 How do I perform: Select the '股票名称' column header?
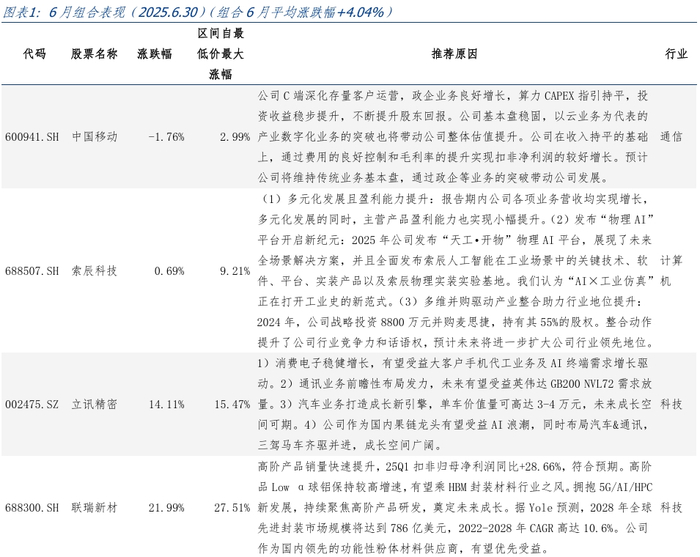[x=94, y=54]
